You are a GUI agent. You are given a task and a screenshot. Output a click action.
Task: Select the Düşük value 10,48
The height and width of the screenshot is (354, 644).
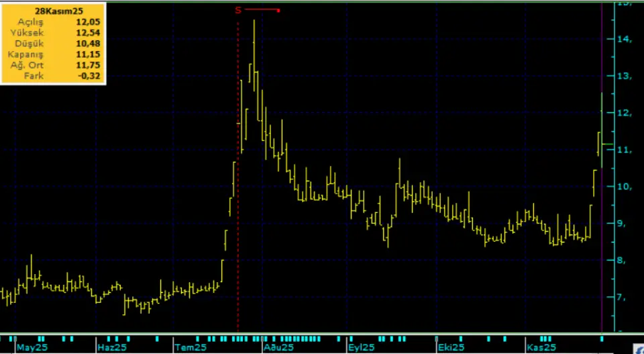87,44
